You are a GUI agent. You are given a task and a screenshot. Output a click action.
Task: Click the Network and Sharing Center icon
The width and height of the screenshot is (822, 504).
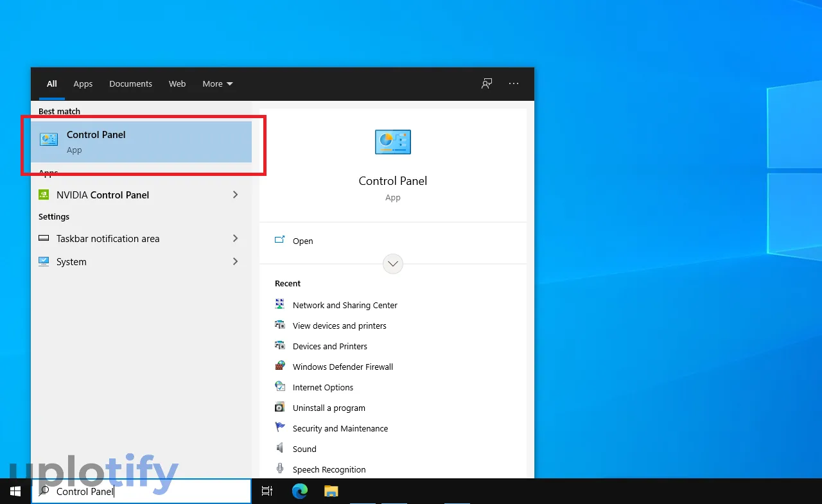[280, 304]
